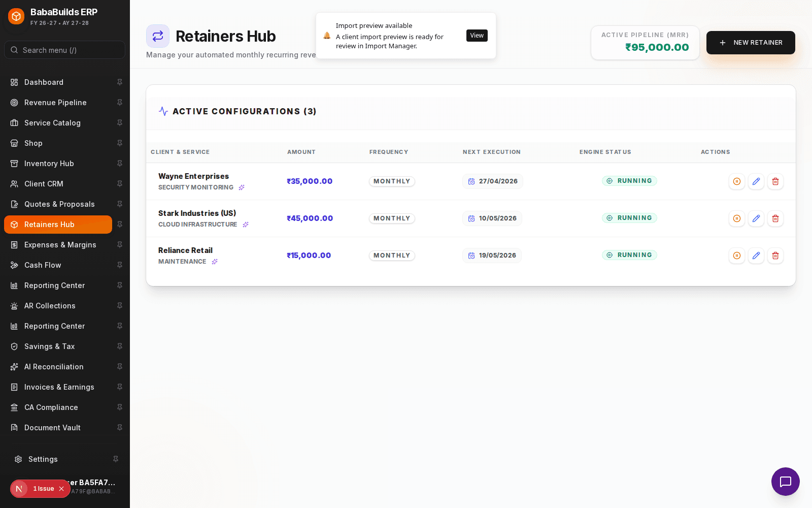The width and height of the screenshot is (812, 508).
Task: Click the Monthly badge for Wayne Enterprises
Action: (392, 181)
